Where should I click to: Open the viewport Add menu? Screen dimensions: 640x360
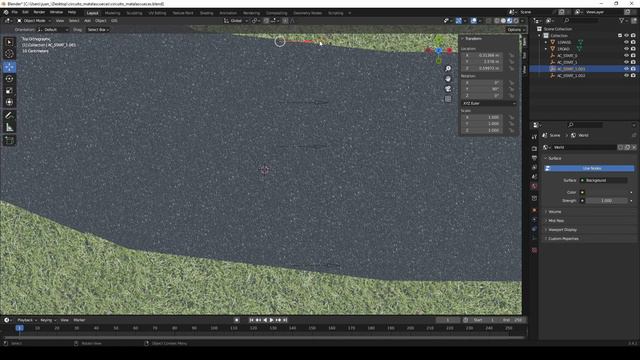87,20
